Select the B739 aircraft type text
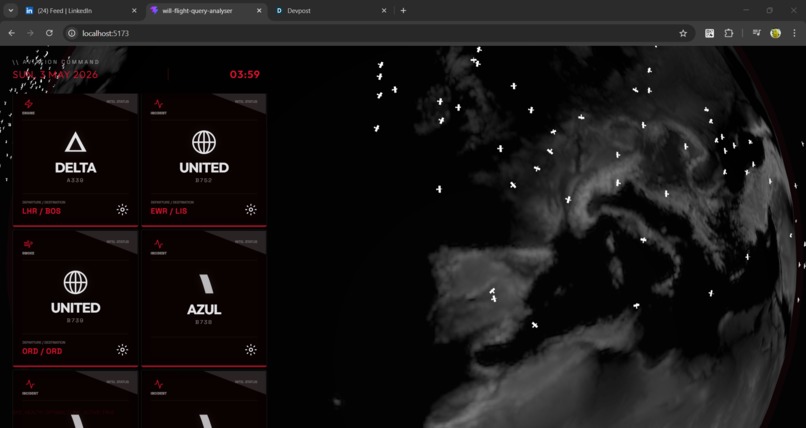Image resolution: width=806 pixels, height=428 pixels. pos(75,320)
